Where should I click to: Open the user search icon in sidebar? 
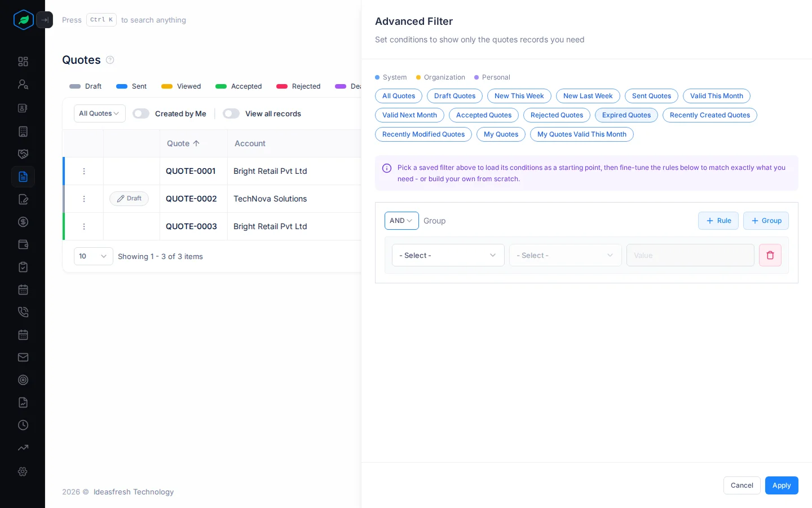click(23, 84)
